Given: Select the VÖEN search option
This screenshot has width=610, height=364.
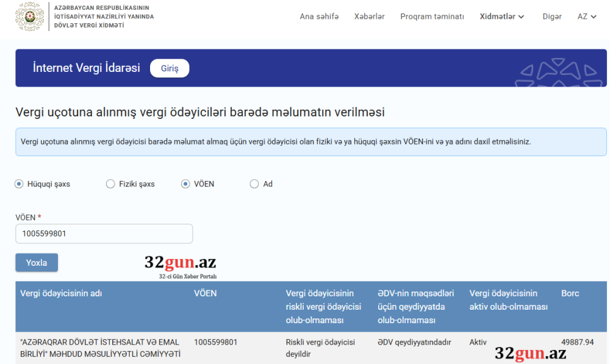Looking at the screenshot, I should click(185, 184).
